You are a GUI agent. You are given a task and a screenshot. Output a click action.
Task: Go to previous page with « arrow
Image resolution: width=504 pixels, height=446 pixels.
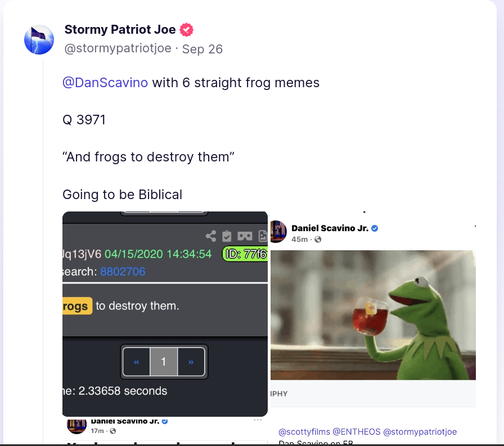point(137,362)
